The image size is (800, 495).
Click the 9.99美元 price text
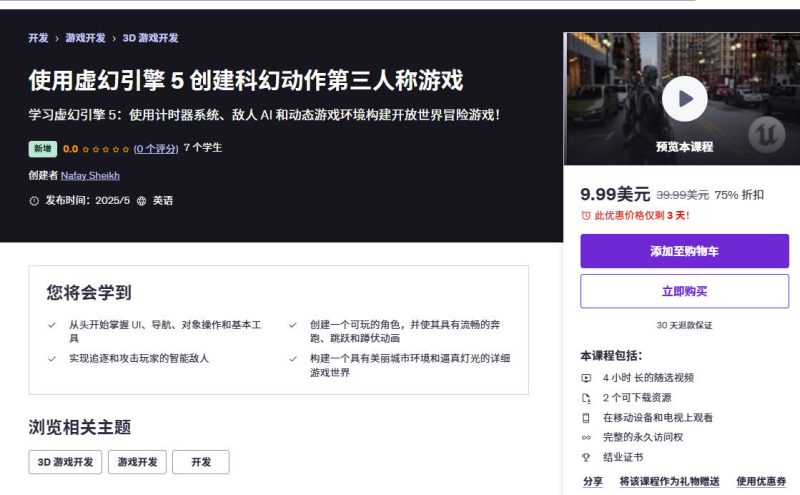click(615, 194)
